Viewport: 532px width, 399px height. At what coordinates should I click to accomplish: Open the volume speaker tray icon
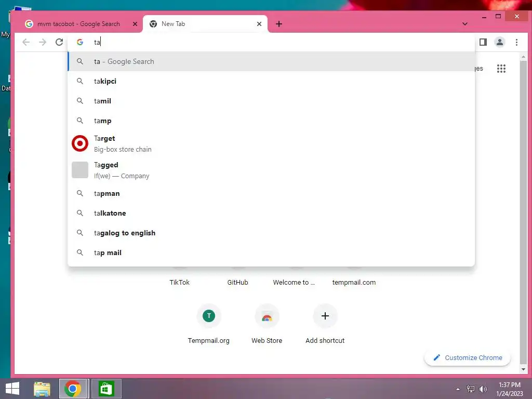pos(483,389)
